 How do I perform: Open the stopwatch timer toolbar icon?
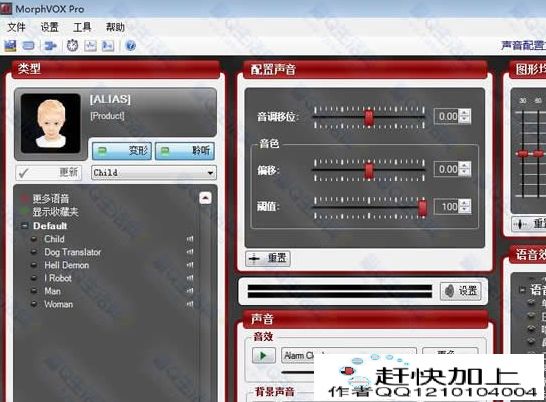pos(72,46)
